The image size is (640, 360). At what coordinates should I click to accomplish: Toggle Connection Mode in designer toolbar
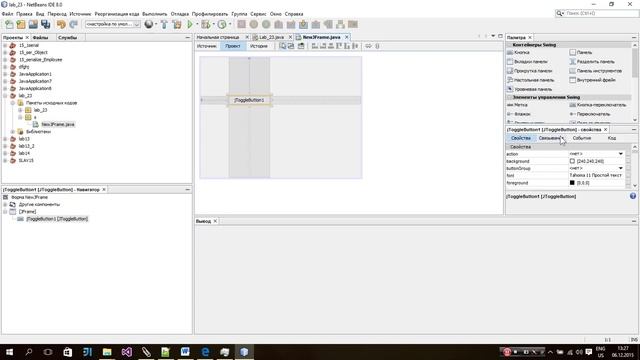[291, 46]
